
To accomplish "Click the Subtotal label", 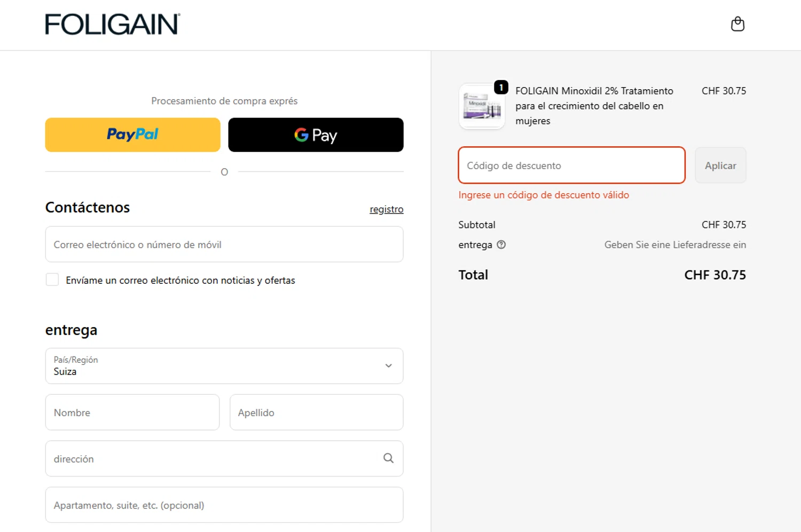I will (477, 225).
